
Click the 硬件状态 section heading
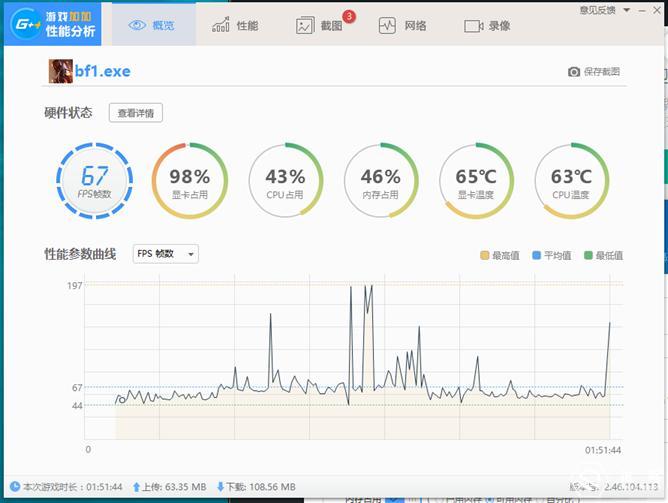68,112
